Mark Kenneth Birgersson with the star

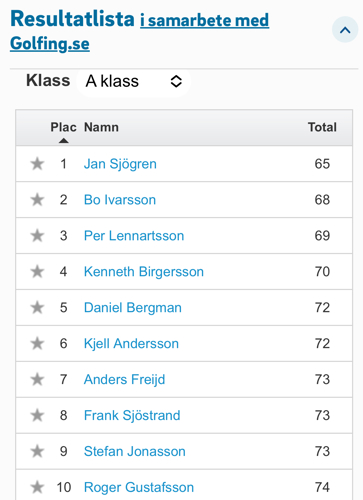tap(37, 271)
